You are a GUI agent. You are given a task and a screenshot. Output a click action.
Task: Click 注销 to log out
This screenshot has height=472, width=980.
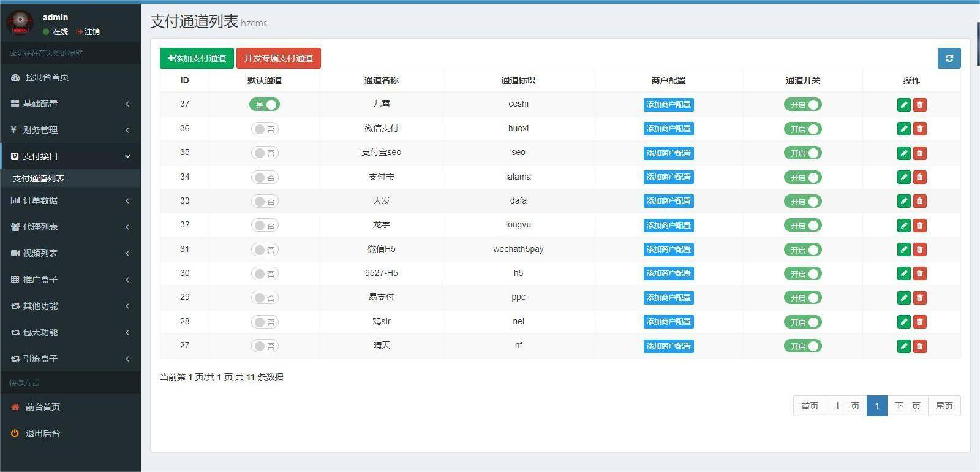pos(88,31)
